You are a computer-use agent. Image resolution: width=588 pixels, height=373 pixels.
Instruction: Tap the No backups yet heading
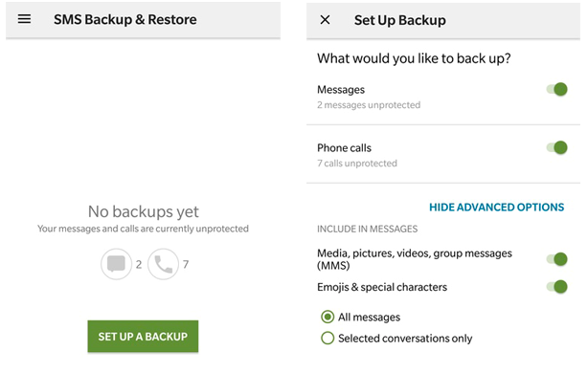[x=144, y=212]
